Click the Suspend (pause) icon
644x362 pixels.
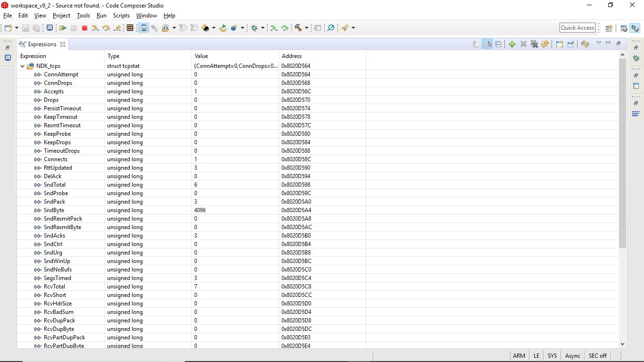(x=74, y=28)
